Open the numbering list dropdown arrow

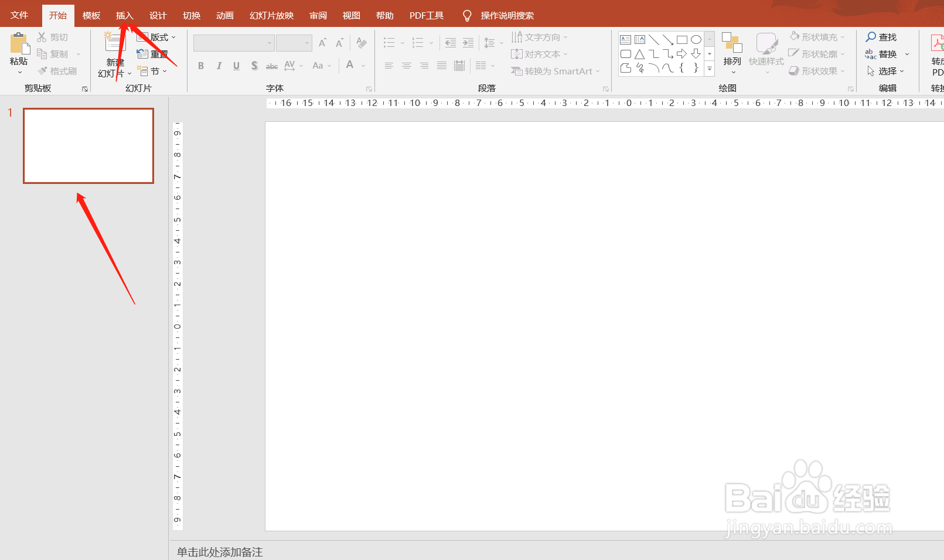[431, 43]
